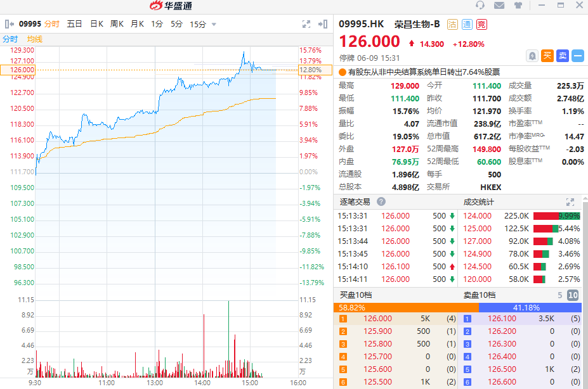This screenshot has height=389, width=588.
Task: Click the 买盘10档 header
Action: coord(355,295)
